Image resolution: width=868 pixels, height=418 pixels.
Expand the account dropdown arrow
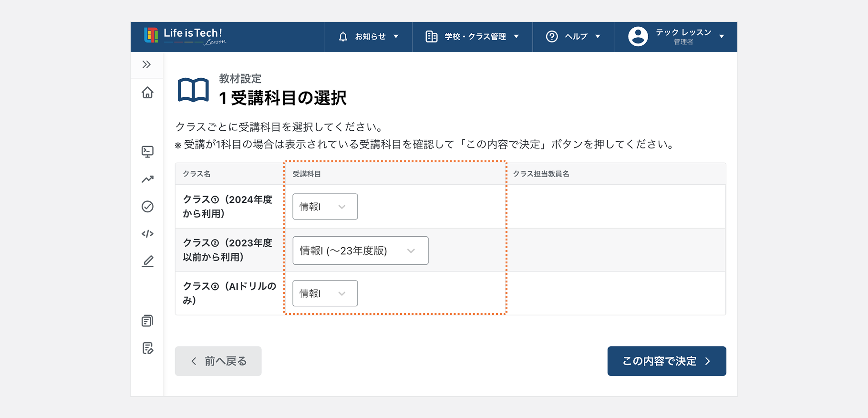pos(722,37)
